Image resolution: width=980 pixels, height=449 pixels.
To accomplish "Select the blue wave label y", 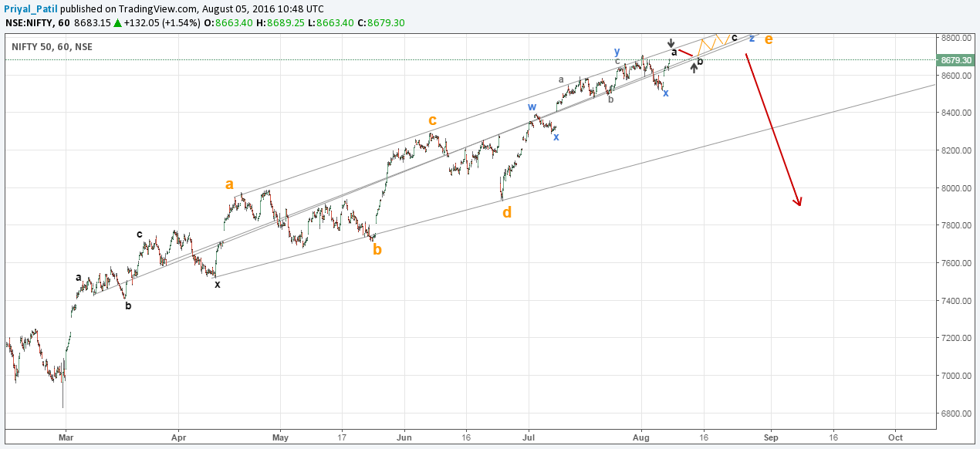I will pos(617,52).
